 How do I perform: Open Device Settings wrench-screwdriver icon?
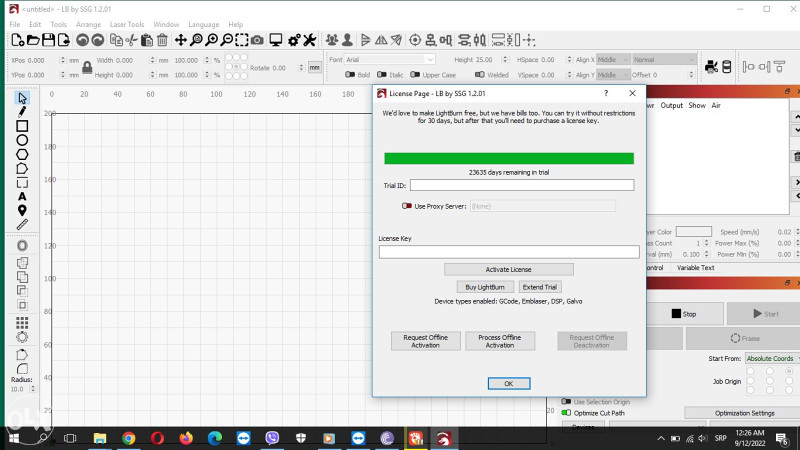coord(309,40)
